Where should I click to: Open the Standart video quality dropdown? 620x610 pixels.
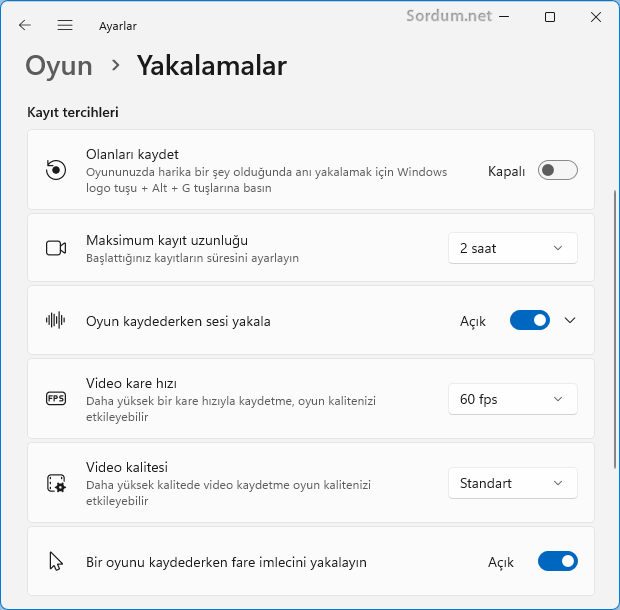coord(512,483)
